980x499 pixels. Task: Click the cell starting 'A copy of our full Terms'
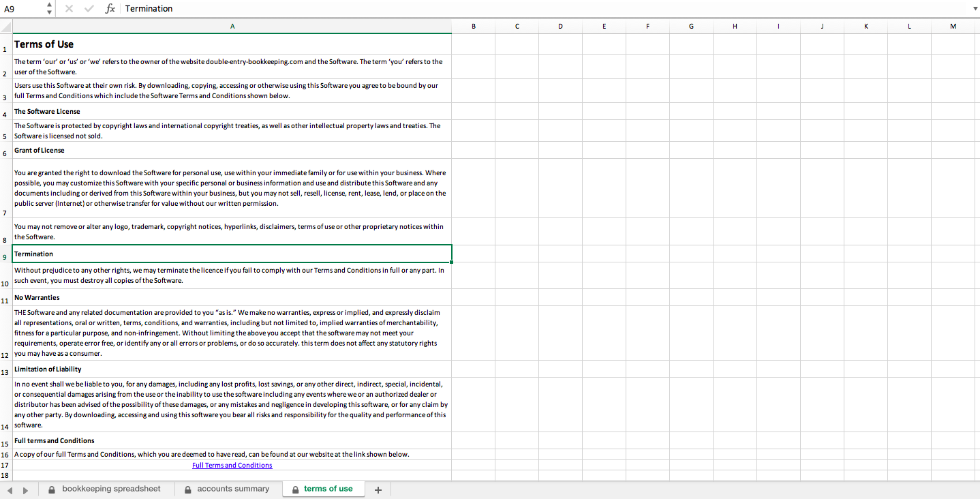point(232,454)
